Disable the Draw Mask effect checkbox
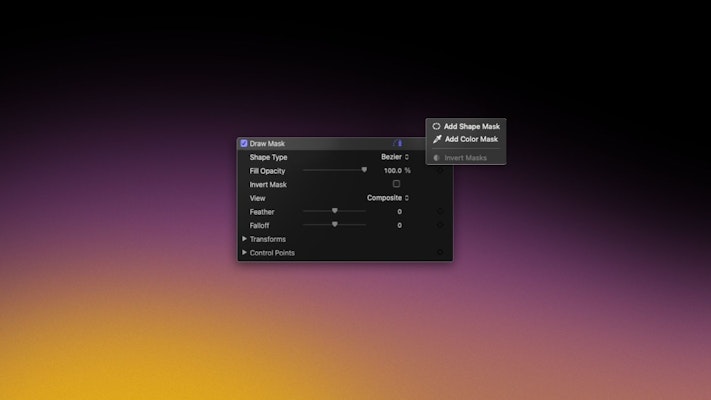The width and height of the screenshot is (711, 400). pos(244,143)
